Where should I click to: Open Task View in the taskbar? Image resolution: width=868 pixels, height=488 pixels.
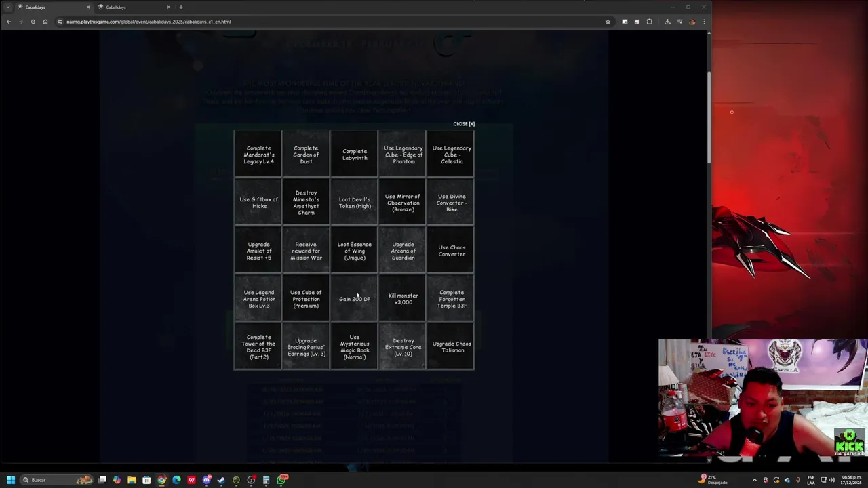pos(102,480)
